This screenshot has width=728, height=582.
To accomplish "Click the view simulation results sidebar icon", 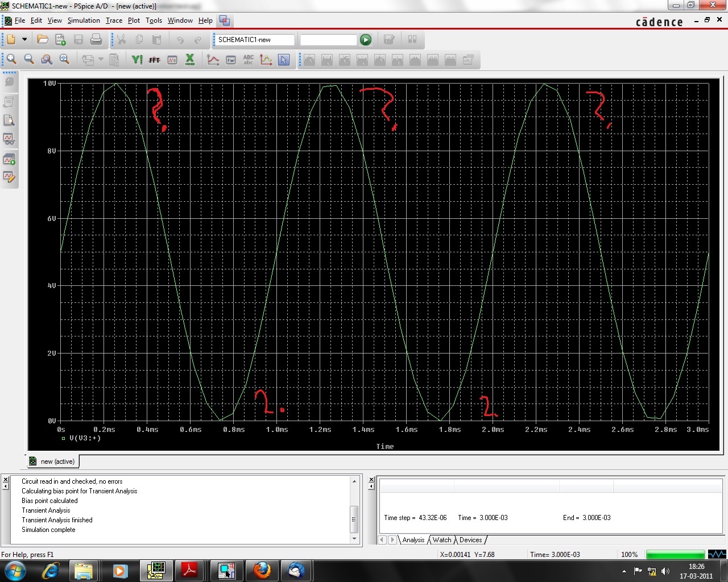I will coord(9,139).
